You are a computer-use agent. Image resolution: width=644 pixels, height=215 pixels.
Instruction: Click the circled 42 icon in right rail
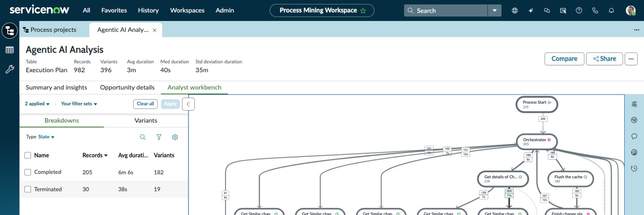click(634, 120)
